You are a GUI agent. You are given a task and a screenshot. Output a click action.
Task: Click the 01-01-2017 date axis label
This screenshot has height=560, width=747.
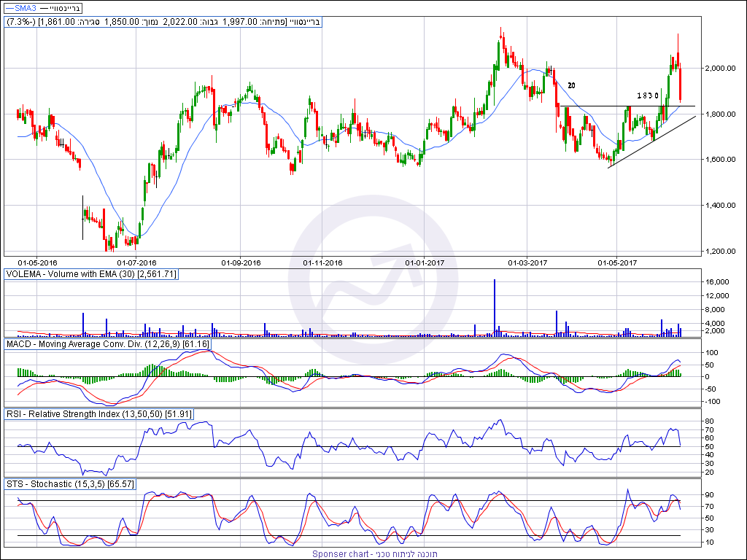425,262
